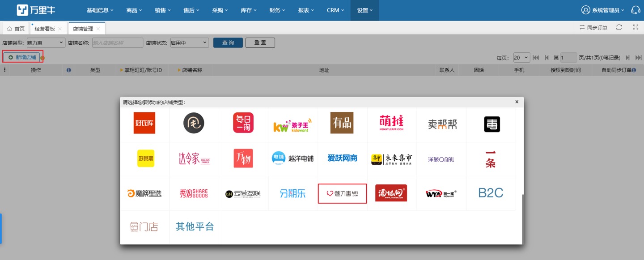The image size is (644, 260).
Task: Open the 售后 menu
Action: pos(191,10)
